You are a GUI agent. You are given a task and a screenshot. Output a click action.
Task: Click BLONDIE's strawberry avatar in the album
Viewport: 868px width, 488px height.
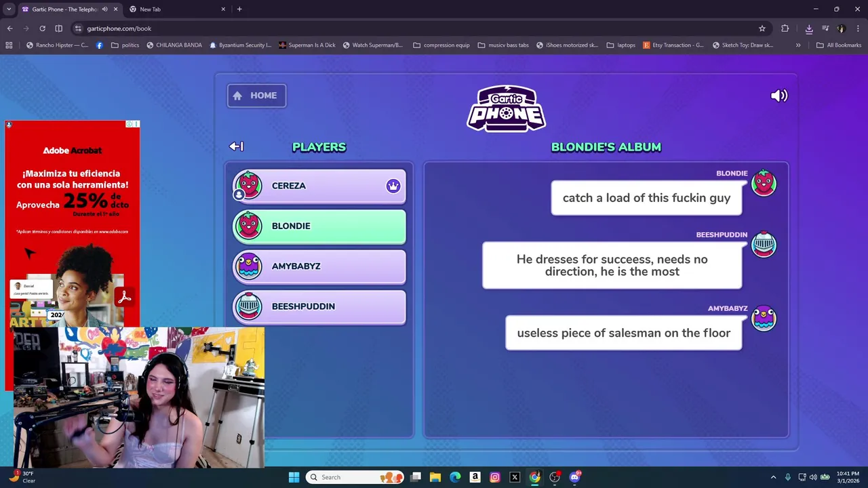(764, 184)
